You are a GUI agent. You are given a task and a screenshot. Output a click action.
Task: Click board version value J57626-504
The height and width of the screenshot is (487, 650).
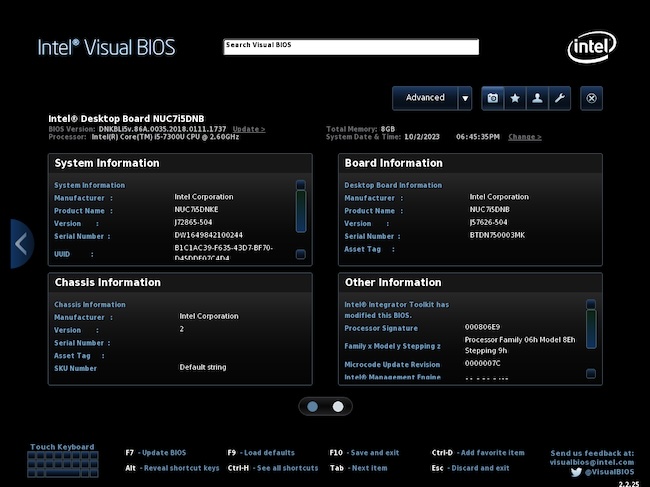[488, 222]
